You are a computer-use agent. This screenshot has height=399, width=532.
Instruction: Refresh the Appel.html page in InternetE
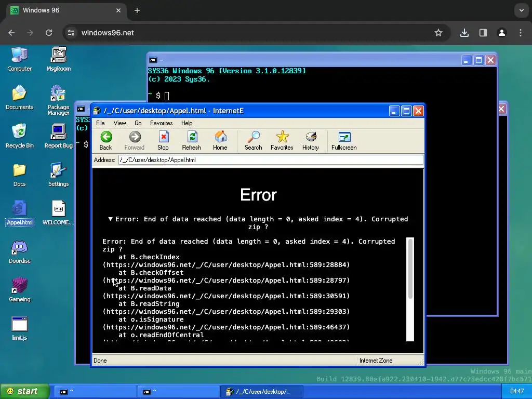click(191, 140)
